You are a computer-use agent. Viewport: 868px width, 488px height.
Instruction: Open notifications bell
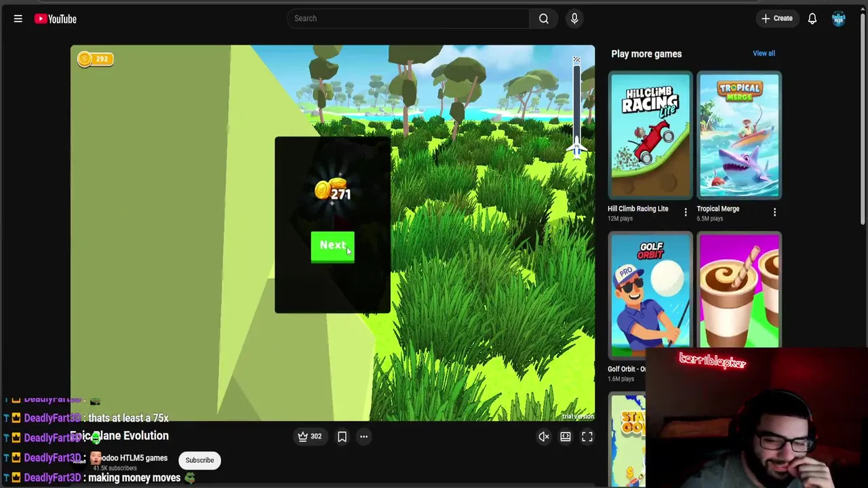coord(812,18)
